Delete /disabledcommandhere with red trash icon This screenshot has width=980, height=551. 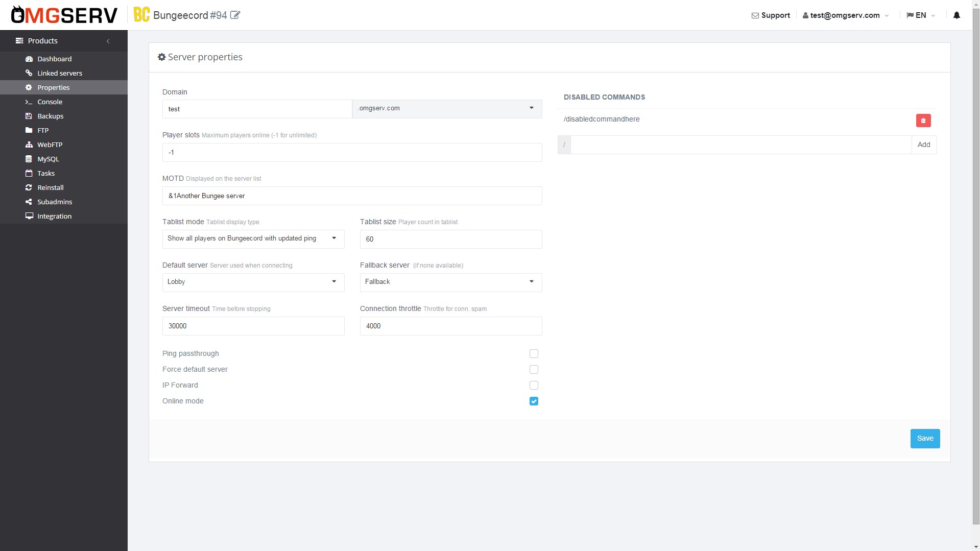pos(923,121)
